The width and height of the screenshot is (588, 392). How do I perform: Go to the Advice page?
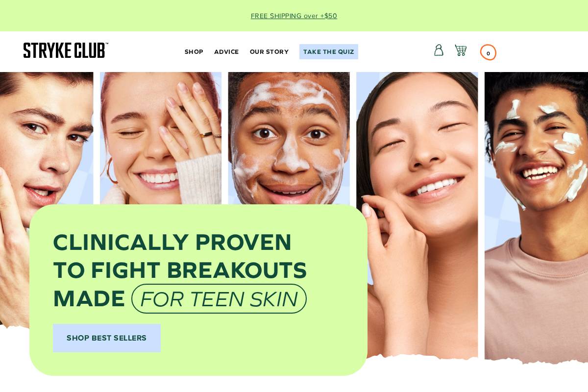click(x=226, y=52)
